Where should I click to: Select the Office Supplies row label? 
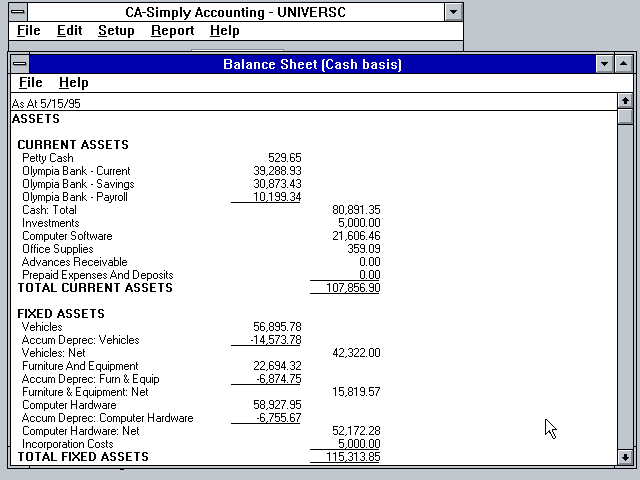(x=58, y=249)
